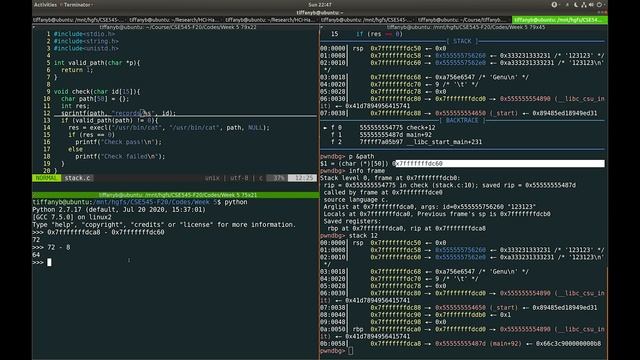Click the 'char path[50] = {};' line
640x360 pixels.
(x=95, y=99)
